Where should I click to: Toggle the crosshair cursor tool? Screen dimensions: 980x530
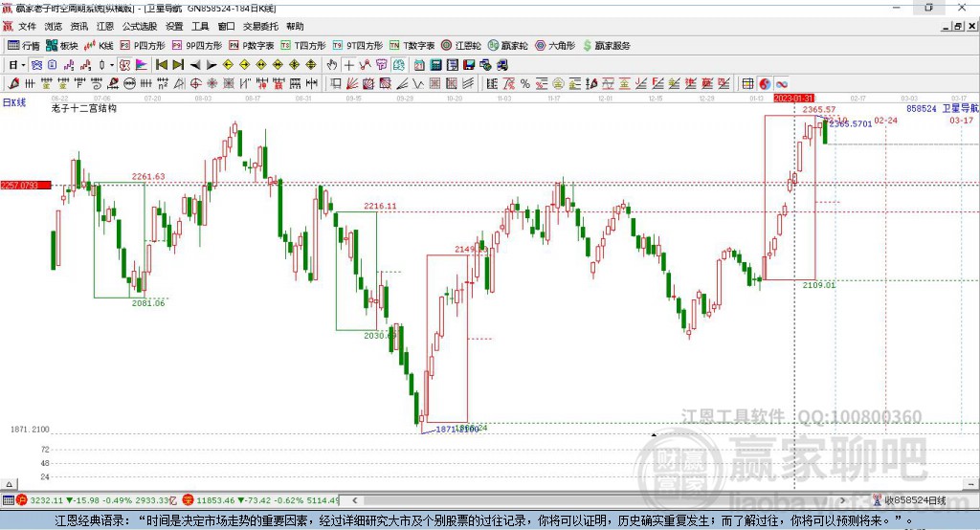pos(349,65)
